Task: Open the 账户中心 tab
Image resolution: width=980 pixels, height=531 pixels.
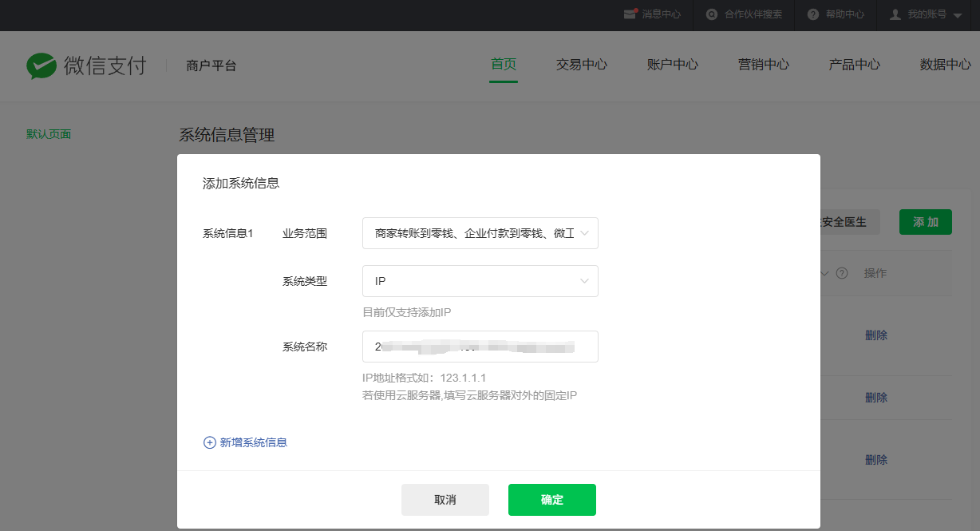Action: click(x=673, y=65)
